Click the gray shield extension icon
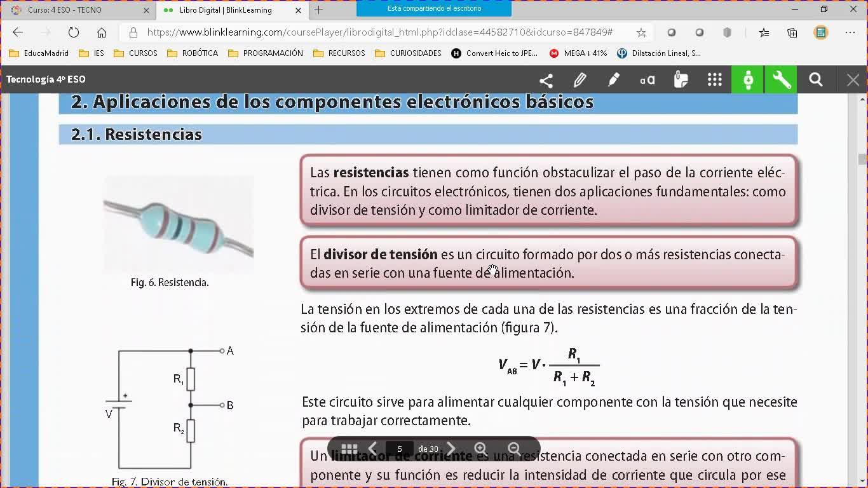The height and width of the screenshot is (488, 868). 728,32
